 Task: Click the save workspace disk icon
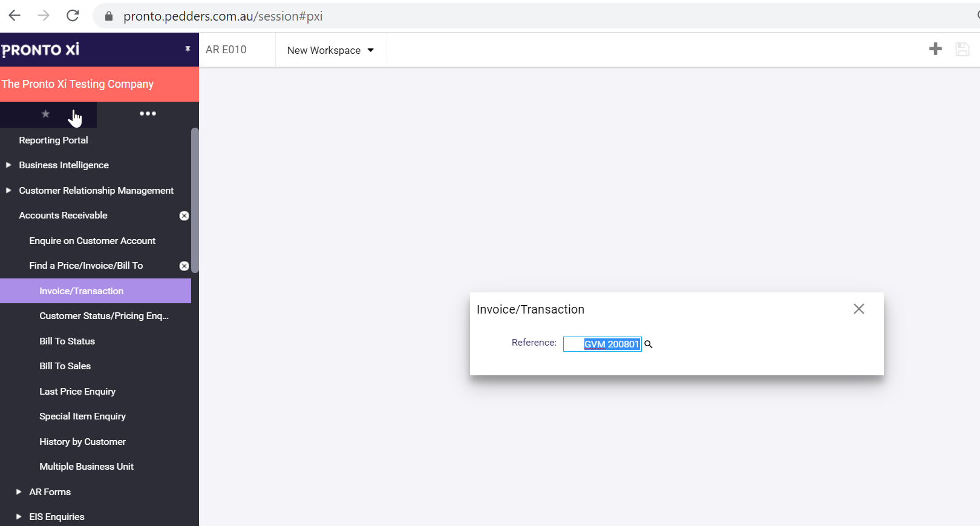[x=962, y=50]
